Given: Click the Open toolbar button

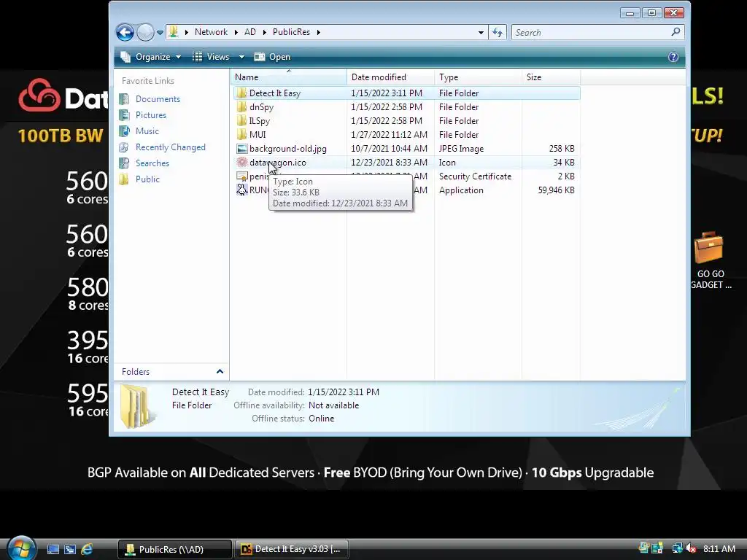Looking at the screenshot, I should (273, 57).
